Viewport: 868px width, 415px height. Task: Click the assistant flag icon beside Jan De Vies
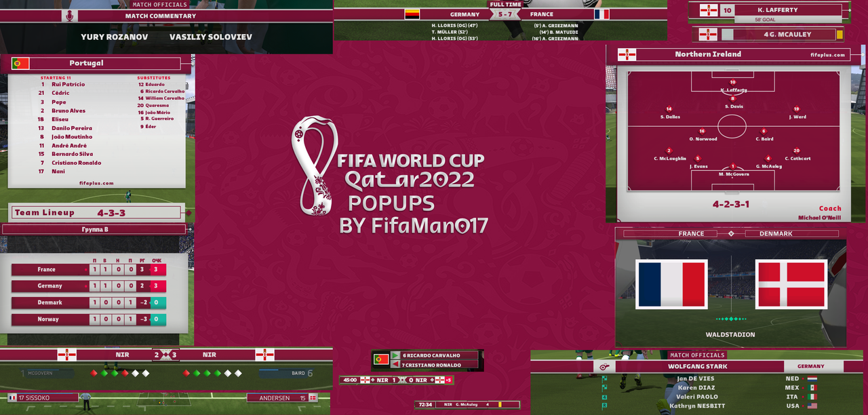[604, 379]
